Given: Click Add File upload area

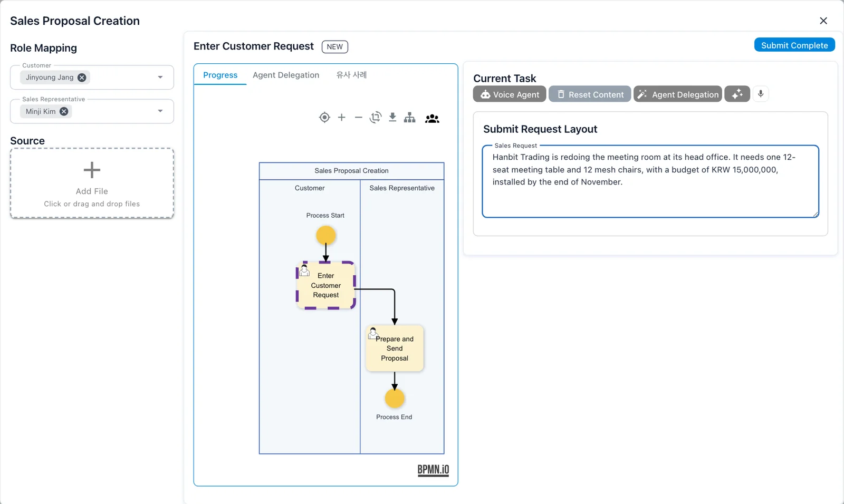Looking at the screenshot, I should click(92, 183).
